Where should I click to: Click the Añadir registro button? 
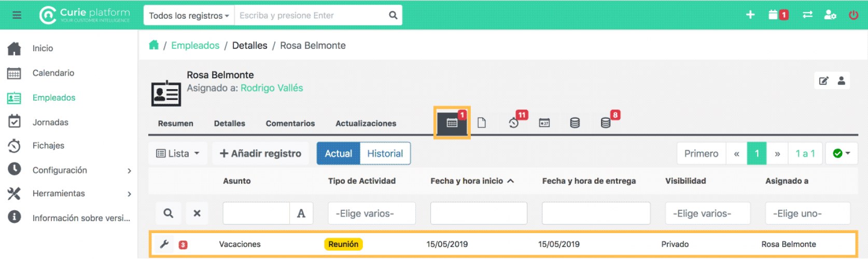pos(260,153)
